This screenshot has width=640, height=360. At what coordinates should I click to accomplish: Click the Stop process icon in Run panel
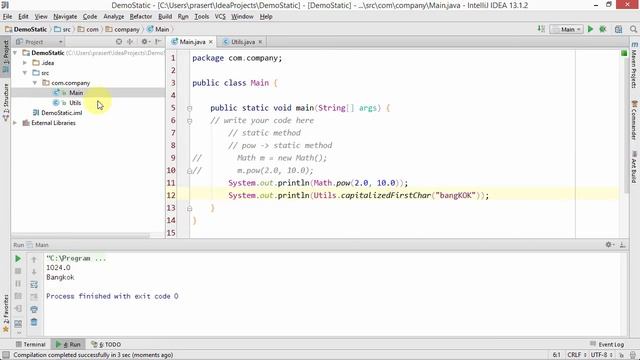[18, 271]
